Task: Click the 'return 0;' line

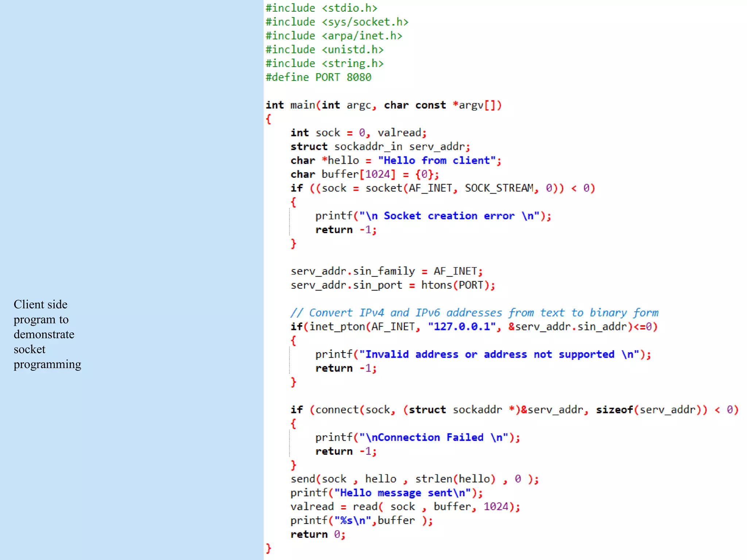Action: coord(318,534)
